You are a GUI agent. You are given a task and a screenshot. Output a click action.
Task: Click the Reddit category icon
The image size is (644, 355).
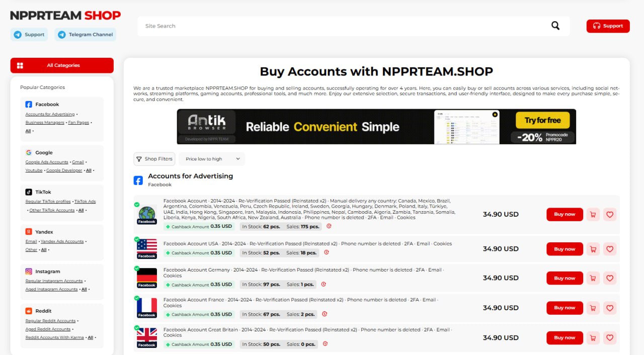click(x=29, y=311)
